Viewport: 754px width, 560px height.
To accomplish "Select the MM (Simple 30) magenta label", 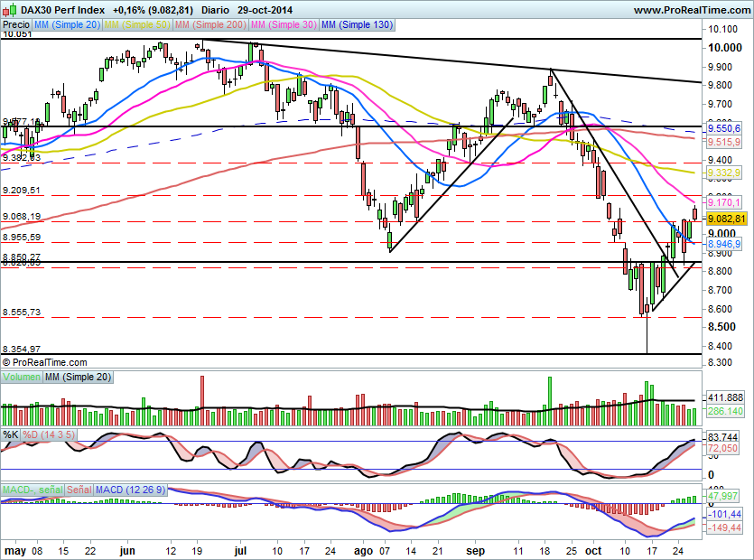I will (x=284, y=24).
